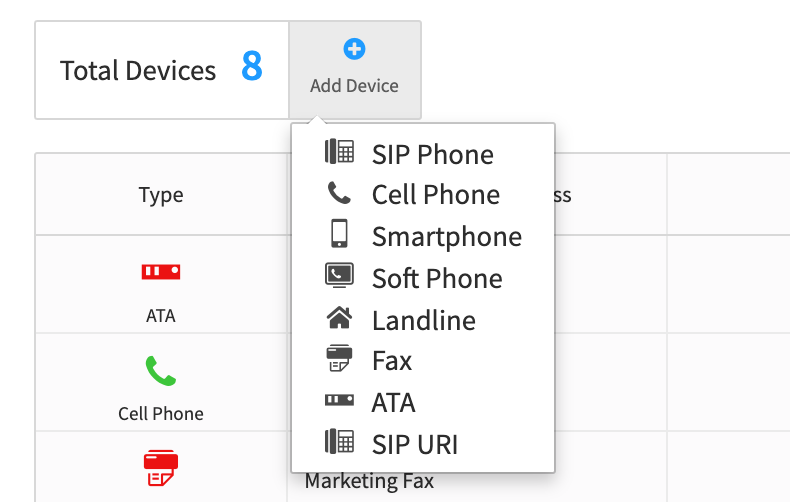The height and width of the screenshot is (502, 790).
Task: Click the Total Devices count 8
Action: point(251,66)
